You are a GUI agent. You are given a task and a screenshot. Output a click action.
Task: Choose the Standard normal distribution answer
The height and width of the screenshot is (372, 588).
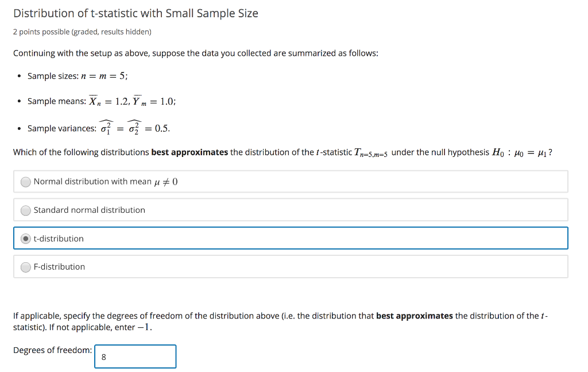(25, 210)
